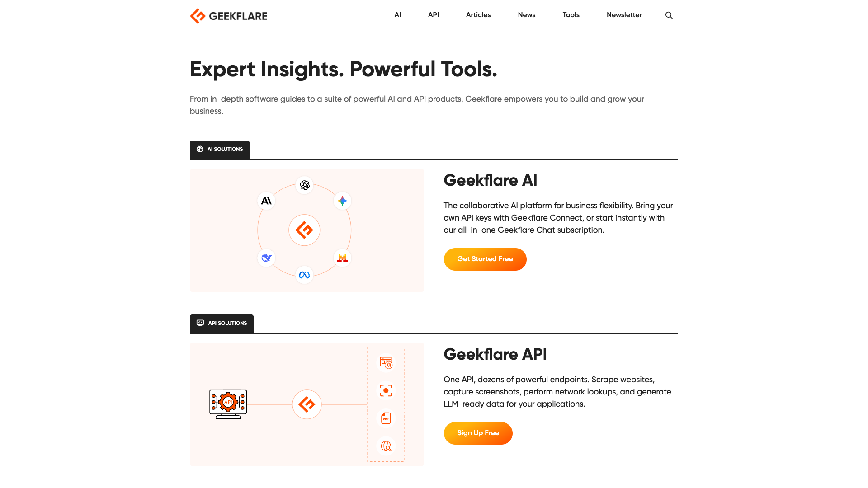Select the Anthropic logo icon
This screenshot has width=868, height=488.
coord(266,201)
